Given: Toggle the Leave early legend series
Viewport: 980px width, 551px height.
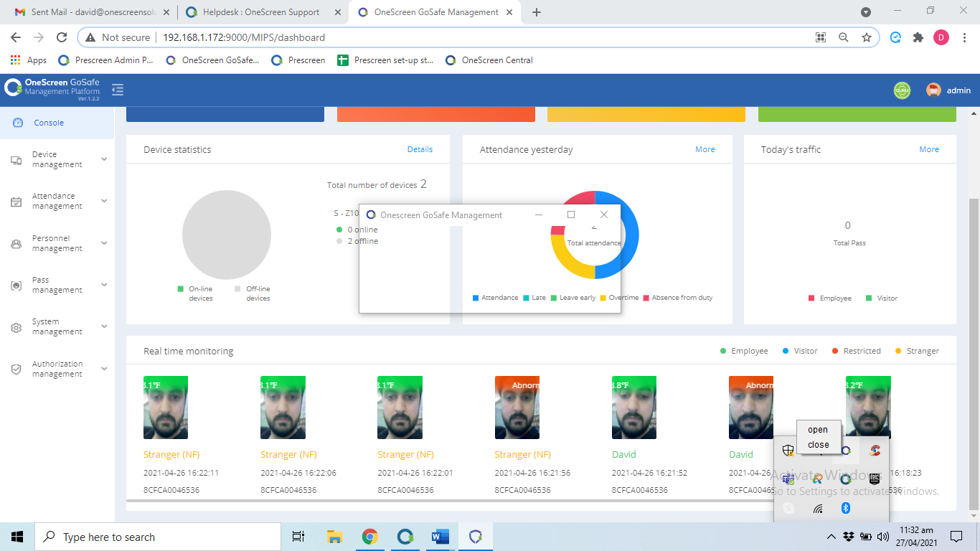Looking at the screenshot, I should click(573, 298).
